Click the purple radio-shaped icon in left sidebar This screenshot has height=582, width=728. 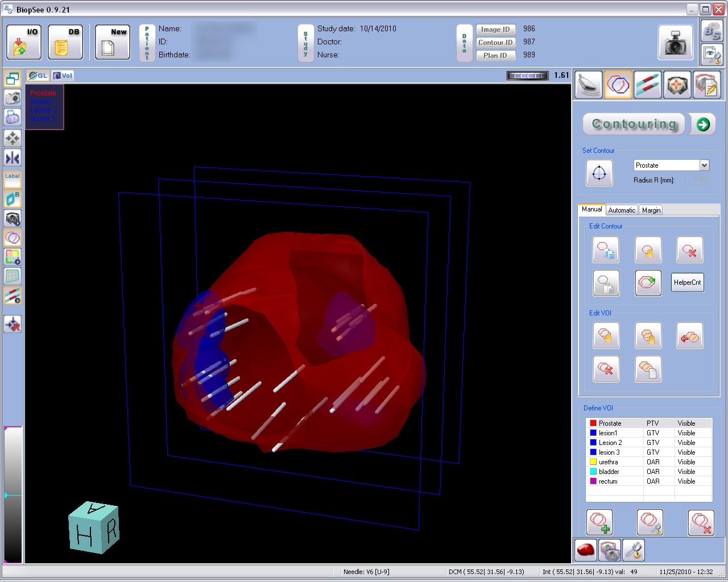tap(13, 117)
